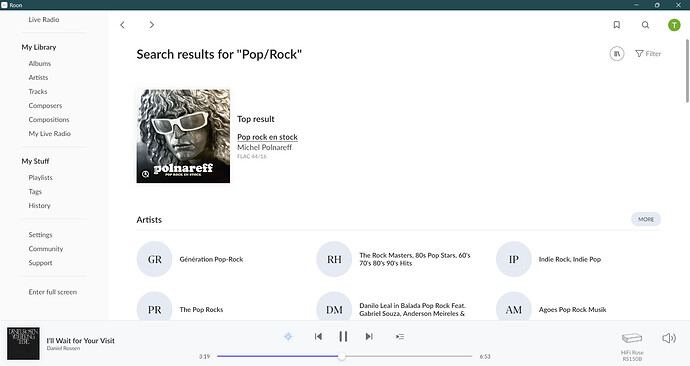The image size is (690, 366).
Task: Click Enter full screen
Action: [x=52, y=292]
